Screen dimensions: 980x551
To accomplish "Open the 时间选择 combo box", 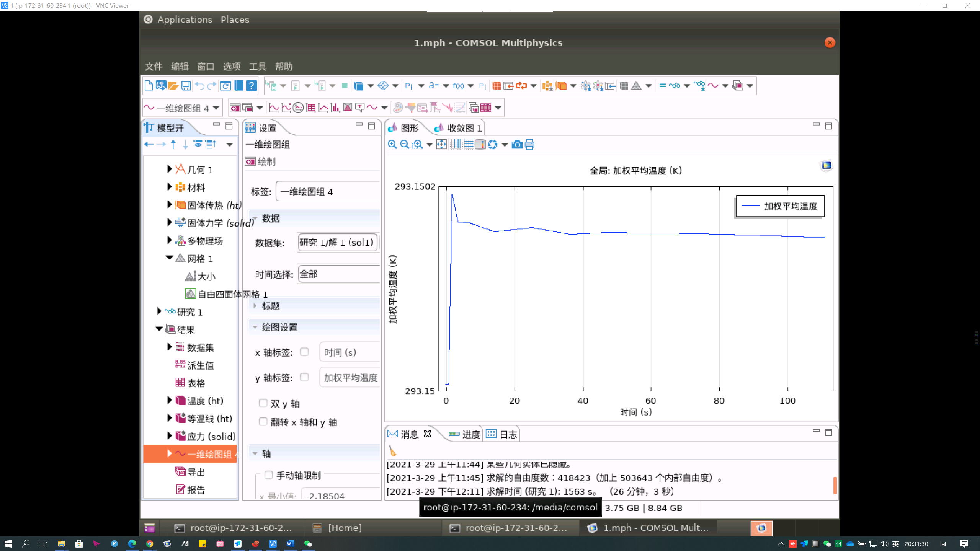I will click(338, 274).
